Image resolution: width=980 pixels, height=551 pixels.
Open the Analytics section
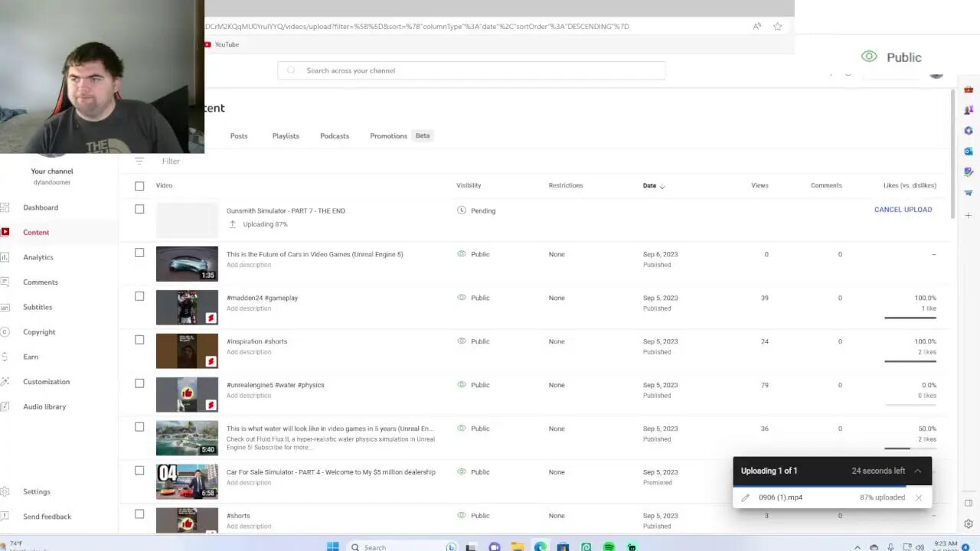[38, 257]
